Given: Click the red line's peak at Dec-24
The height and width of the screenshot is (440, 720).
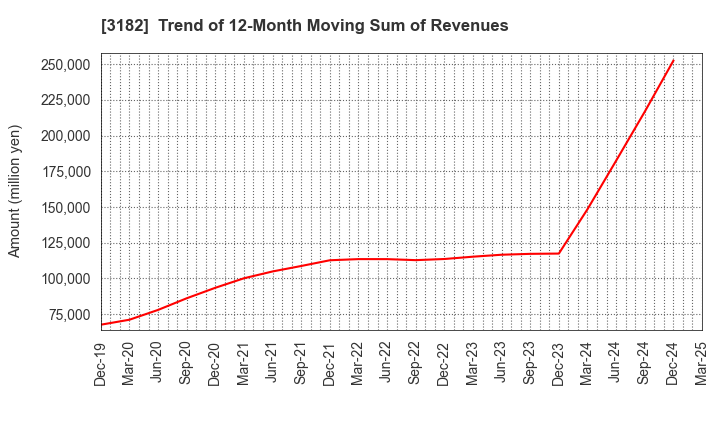Looking at the screenshot, I should (x=673, y=60).
